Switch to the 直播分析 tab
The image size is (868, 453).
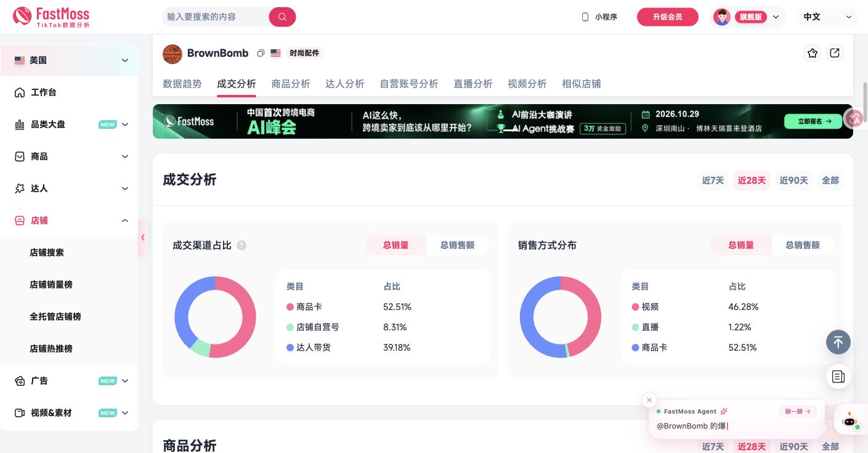click(x=473, y=84)
